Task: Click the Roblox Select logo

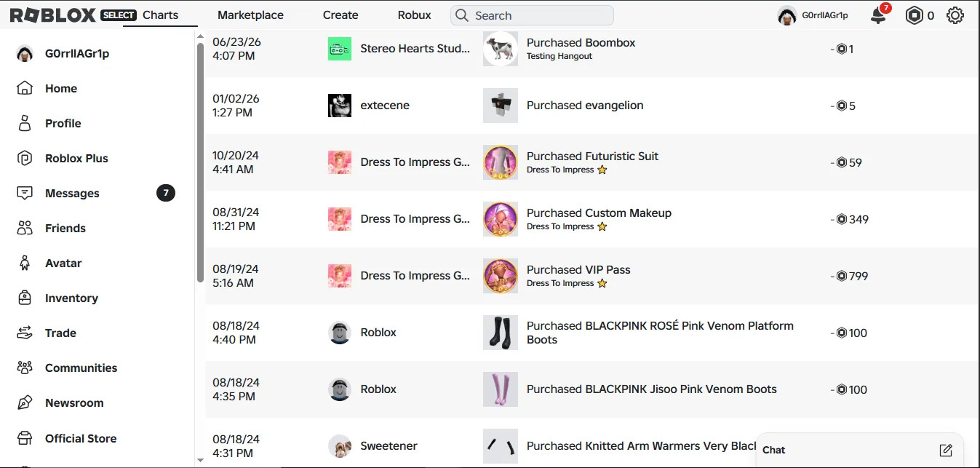Action: click(x=73, y=15)
